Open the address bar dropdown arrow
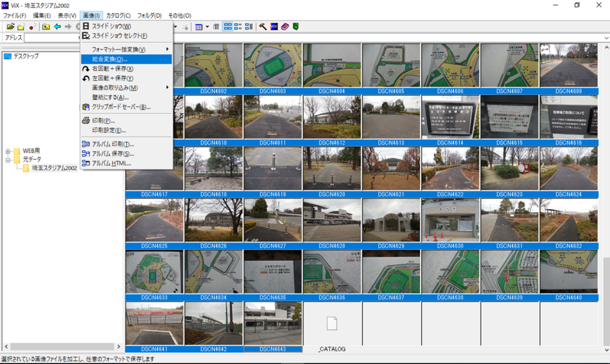 pos(606,38)
